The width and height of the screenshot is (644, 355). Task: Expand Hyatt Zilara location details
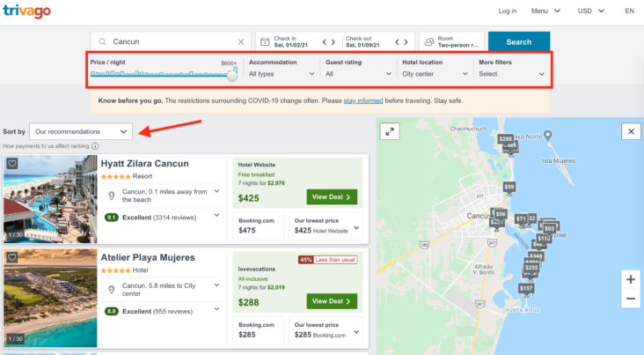coord(216,191)
